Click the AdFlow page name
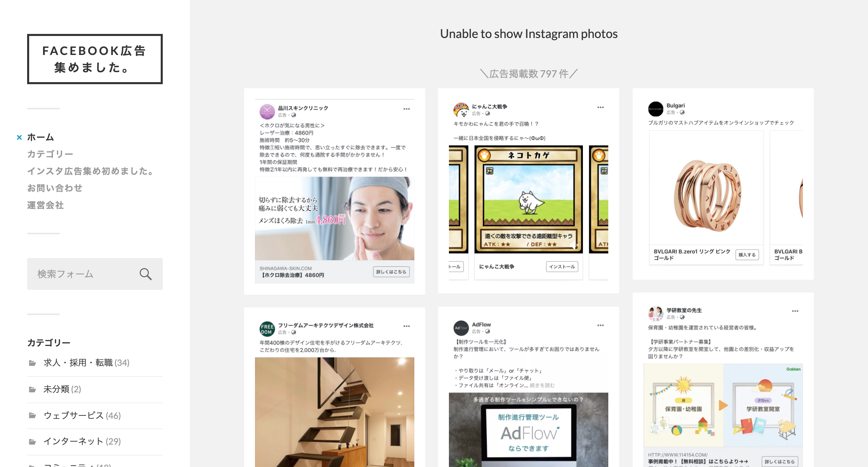Viewport: 868px width, 467px height. click(481, 324)
